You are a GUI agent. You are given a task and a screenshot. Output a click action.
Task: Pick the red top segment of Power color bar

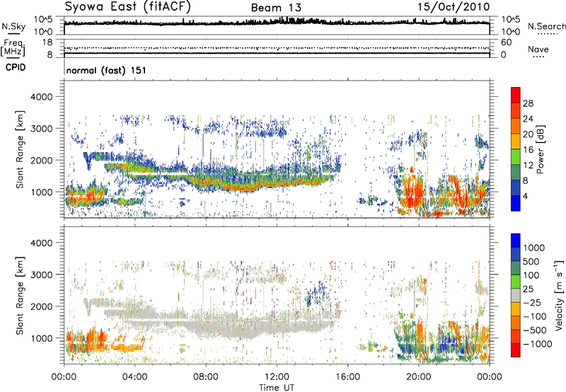coord(516,95)
